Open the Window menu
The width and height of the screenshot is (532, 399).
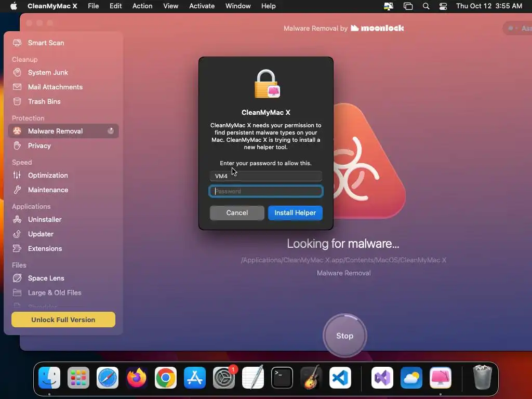(x=238, y=6)
